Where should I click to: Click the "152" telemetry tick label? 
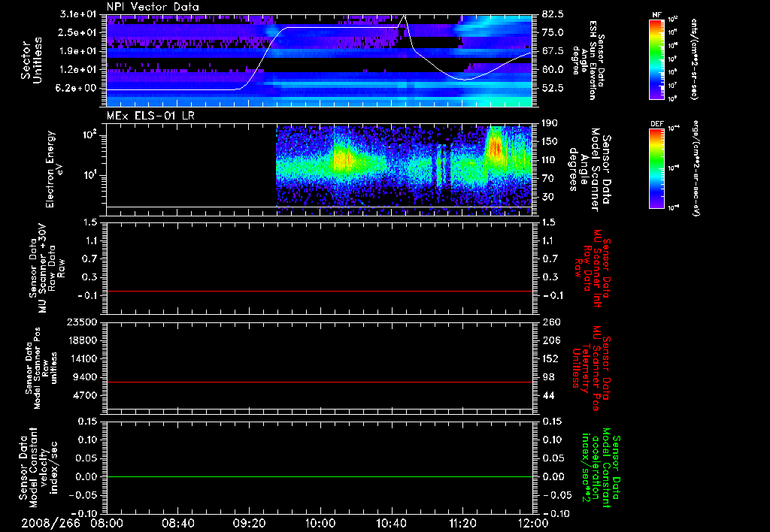(x=550, y=358)
